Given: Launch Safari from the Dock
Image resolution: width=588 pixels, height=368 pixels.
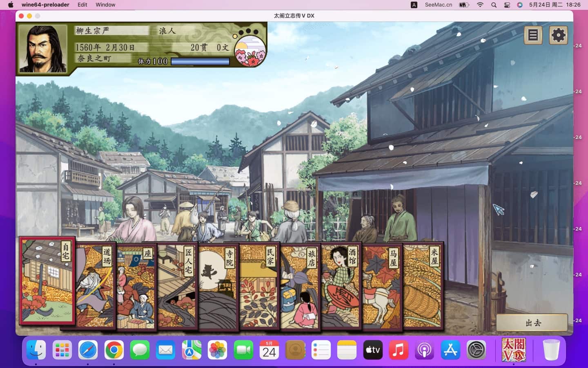Looking at the screenshot, I should [88, 350].
